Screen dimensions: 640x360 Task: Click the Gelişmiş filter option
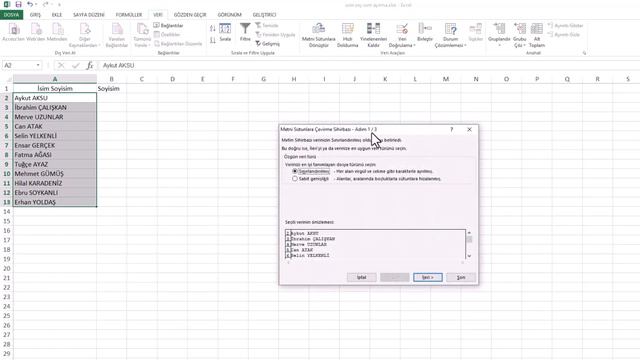(x=268, y=44)
